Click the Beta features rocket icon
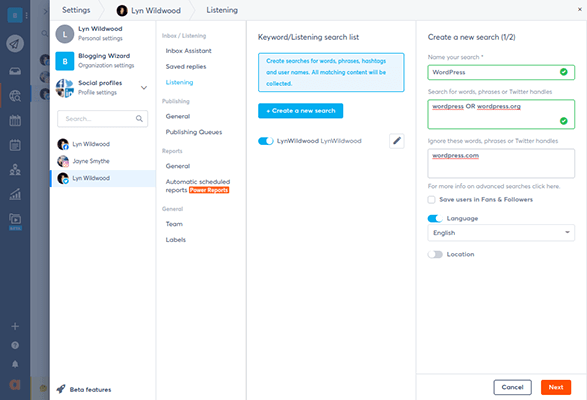587x400 pixels. (x=61, y=389)
